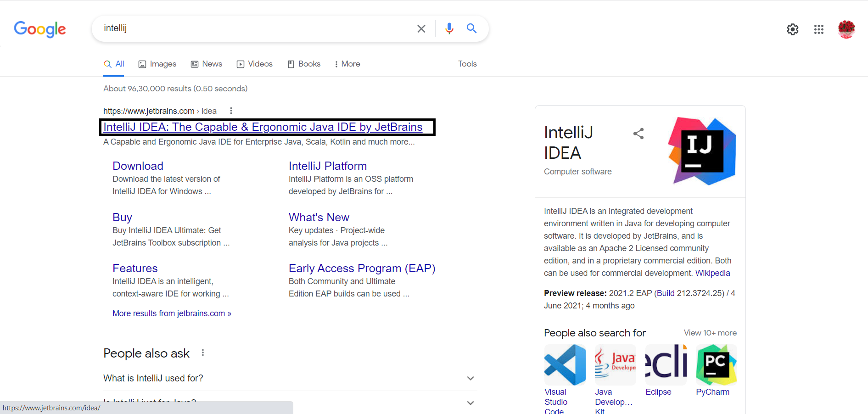Image resolution: width=868 pixels, height=414 pixels.
Task: Share the IntelliJ IDEA knowledge panel
Action: pyautogui.click(x=638, y=134)
